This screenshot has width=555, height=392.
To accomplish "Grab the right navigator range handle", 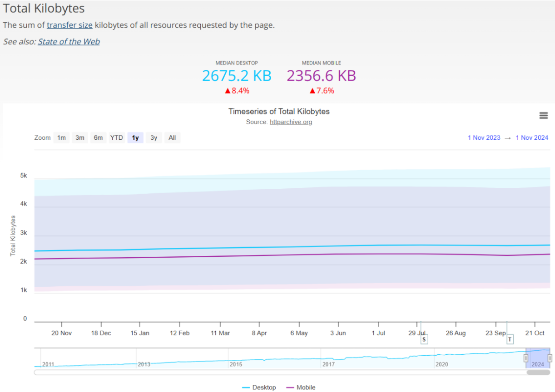I will [550, 358].
